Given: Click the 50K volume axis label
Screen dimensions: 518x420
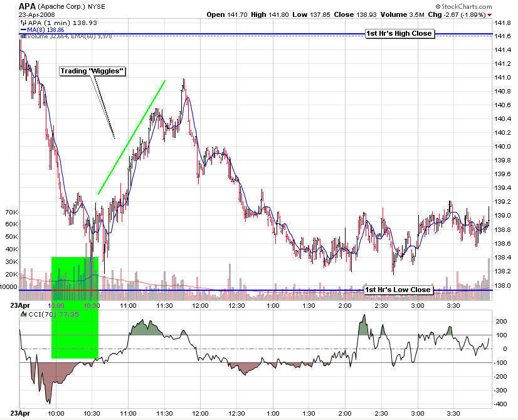Looking at the screenshot, I should click(11, 237).
